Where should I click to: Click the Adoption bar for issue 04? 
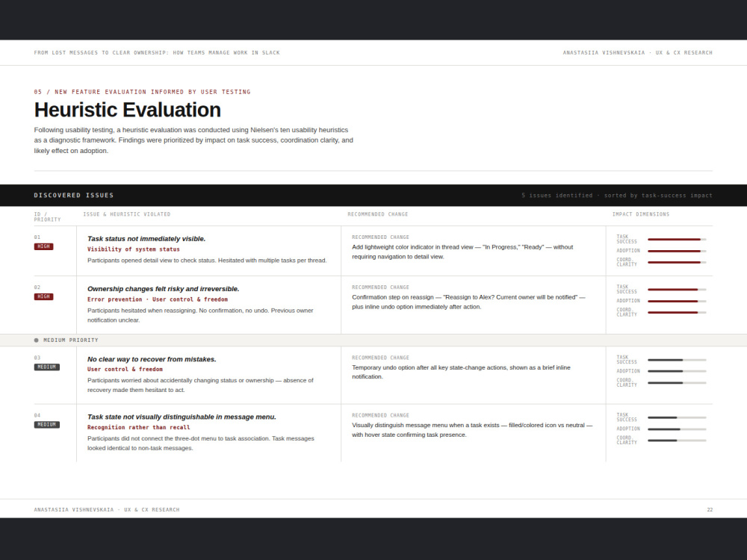(677, 429)
